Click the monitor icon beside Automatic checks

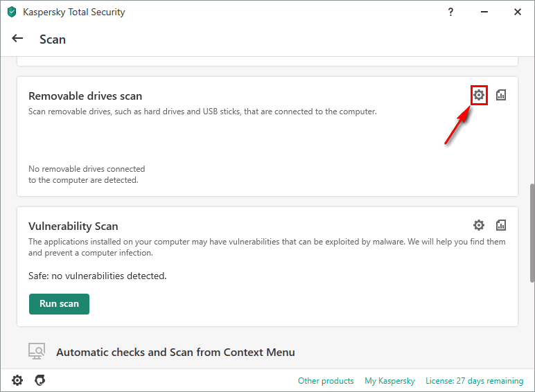37,351
